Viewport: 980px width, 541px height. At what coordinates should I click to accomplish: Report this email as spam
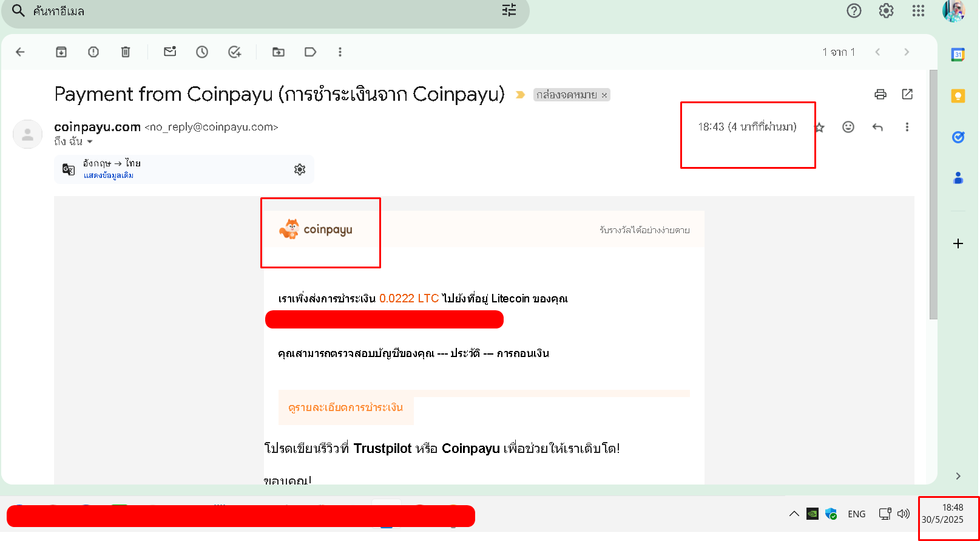click(93, 52)
